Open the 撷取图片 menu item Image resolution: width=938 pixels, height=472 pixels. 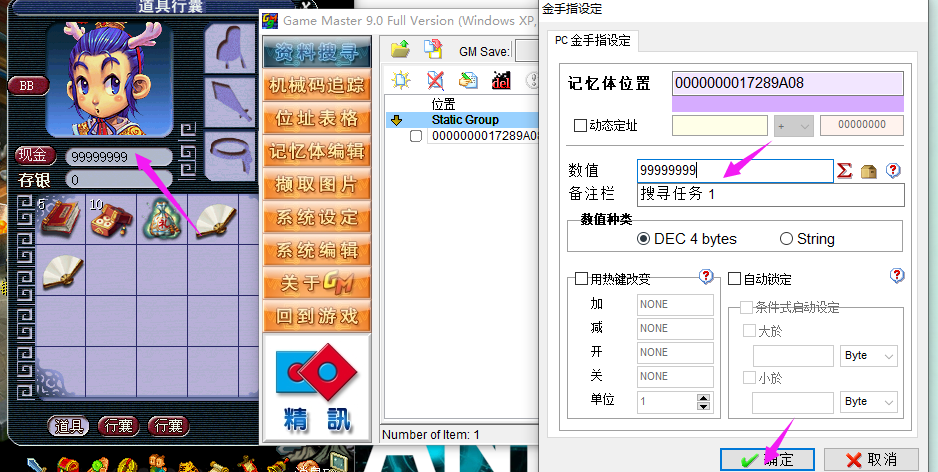click(316, 184)
